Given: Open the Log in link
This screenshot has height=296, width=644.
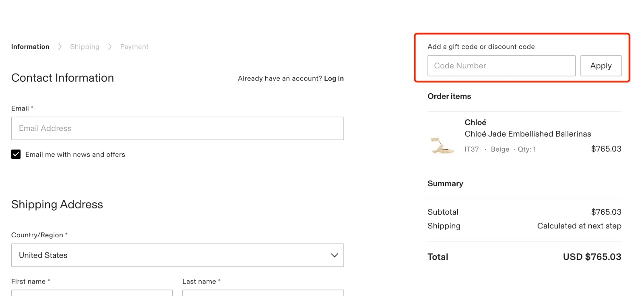Looking at the screenshot, I should tap(334, 78).
